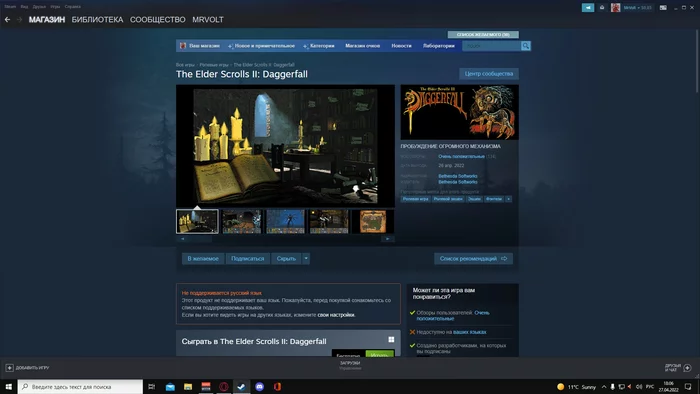Click the plus icon next to ДОБАВИТЬ ИГРУ
Screen dimensions: 700x394
(x=9, y=368)
